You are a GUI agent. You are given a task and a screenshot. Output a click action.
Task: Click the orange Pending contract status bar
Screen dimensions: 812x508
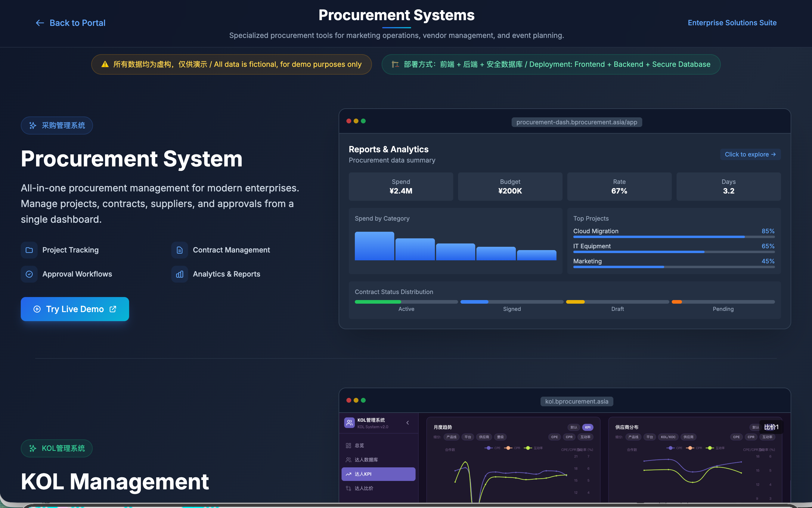click(x=677, y=302)
